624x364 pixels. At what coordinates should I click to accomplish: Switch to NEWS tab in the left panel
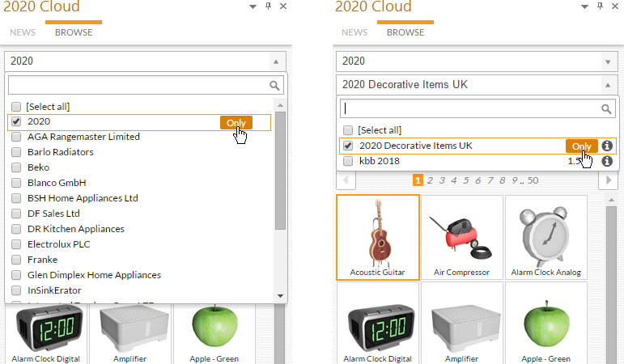pos(23,32)
